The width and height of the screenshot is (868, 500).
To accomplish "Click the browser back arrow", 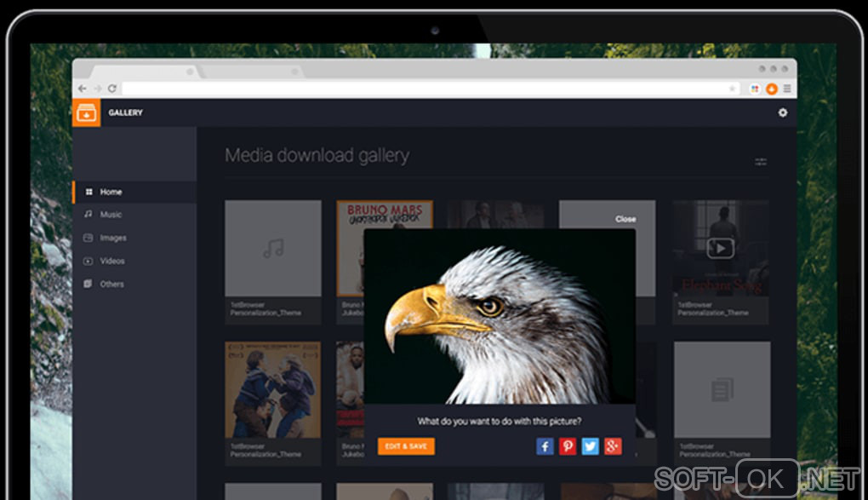I will click(83, 89).
